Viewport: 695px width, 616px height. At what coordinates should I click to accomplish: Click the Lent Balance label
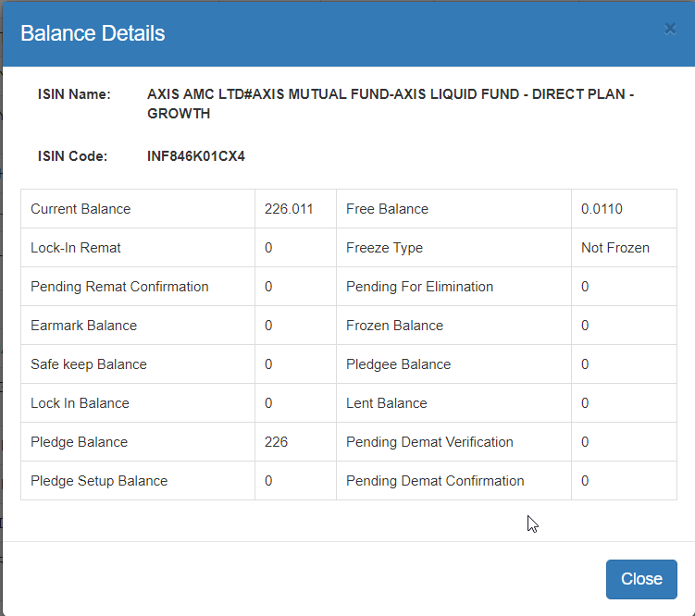click(387, 403)
